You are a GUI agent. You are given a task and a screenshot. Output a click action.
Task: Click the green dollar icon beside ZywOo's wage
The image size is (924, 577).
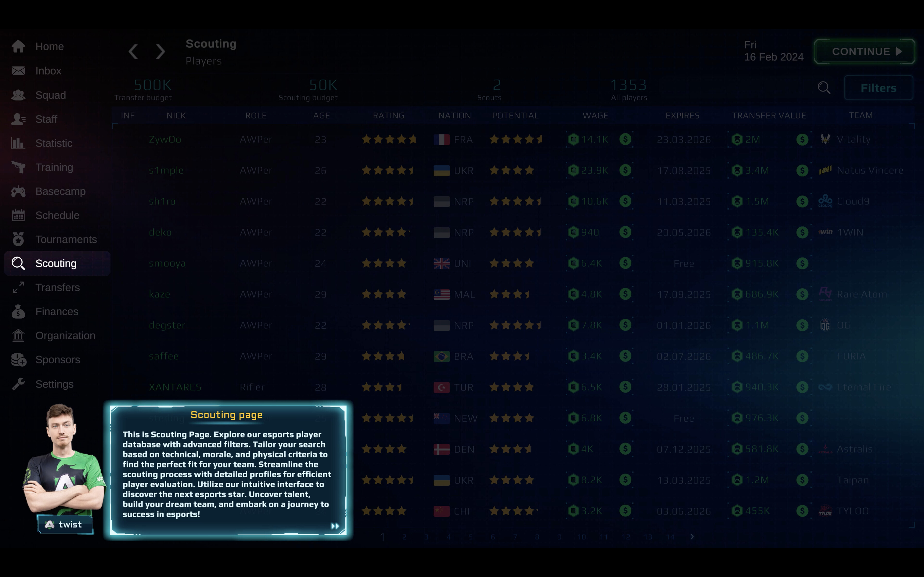pos(625,139)
